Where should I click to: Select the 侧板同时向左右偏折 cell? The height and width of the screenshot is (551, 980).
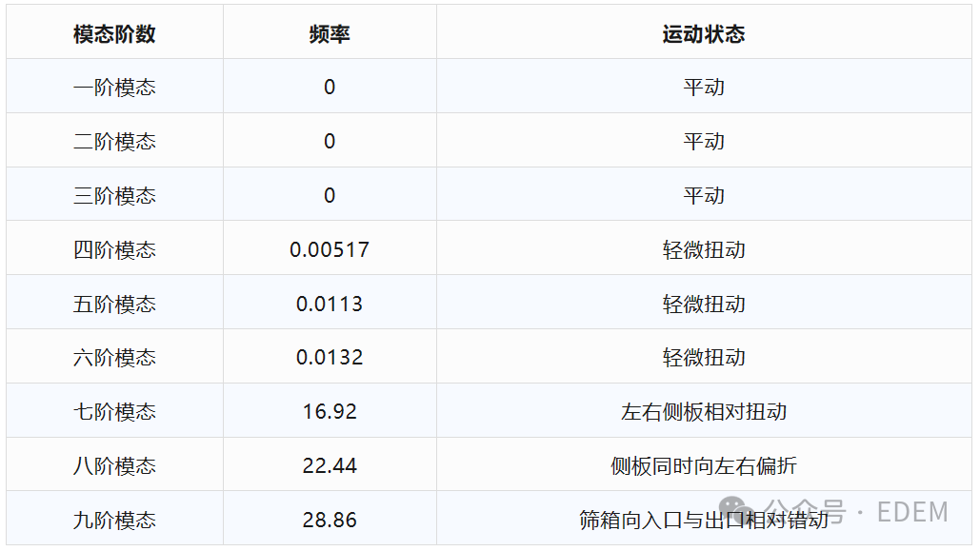(704, 466)
